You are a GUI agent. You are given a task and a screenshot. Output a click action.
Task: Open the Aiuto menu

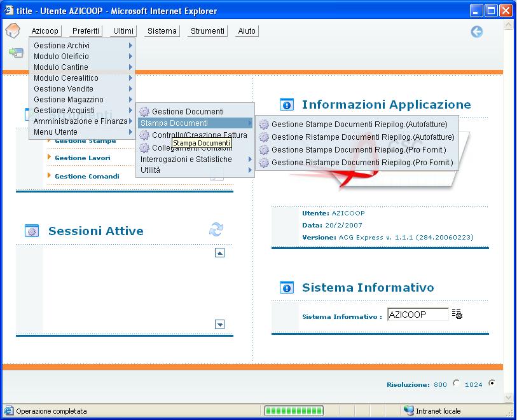[x=247, y=31]
